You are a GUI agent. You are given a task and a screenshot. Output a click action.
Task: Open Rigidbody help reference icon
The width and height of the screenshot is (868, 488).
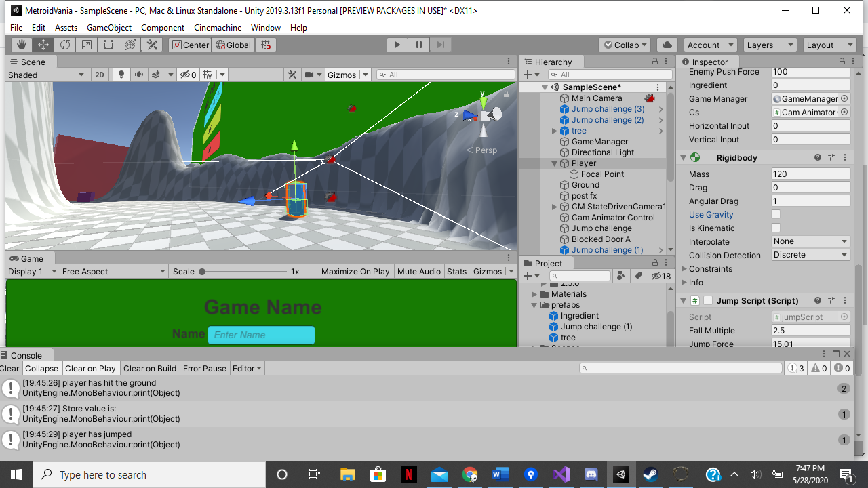click(818, 157)
